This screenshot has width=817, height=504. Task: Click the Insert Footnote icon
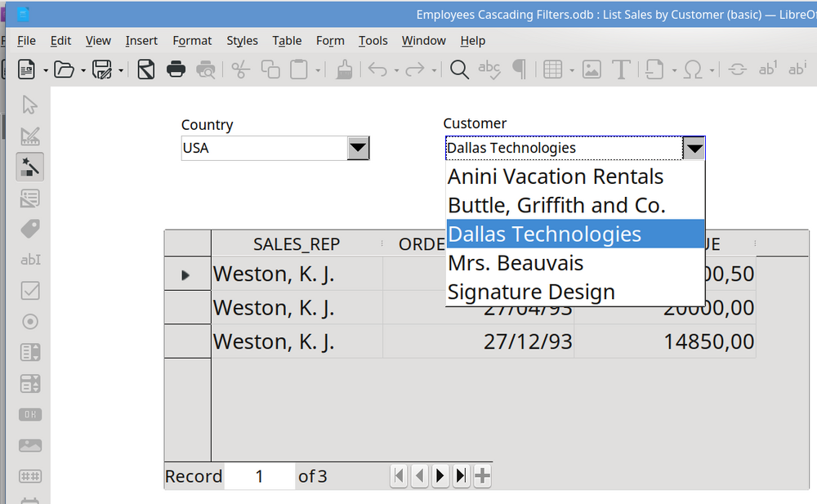point(767,69)
